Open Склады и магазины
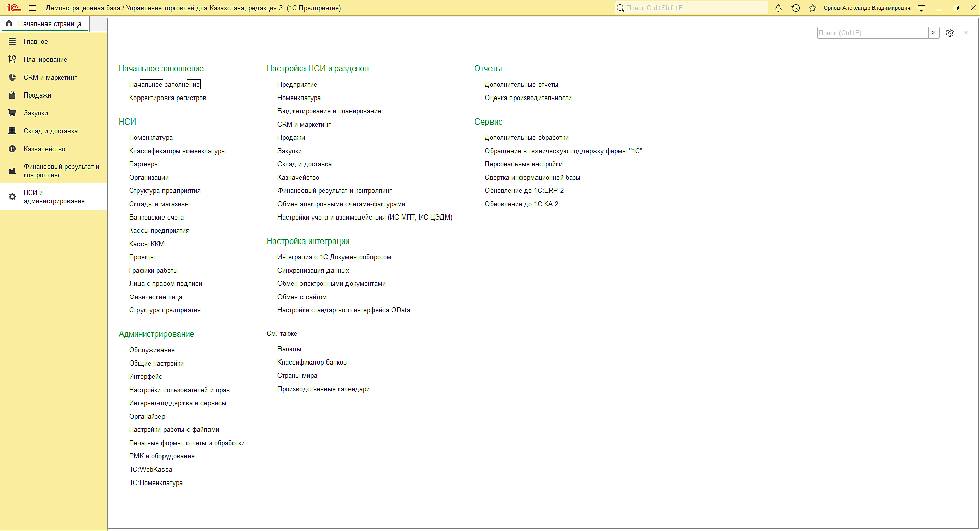 point(159,204)
